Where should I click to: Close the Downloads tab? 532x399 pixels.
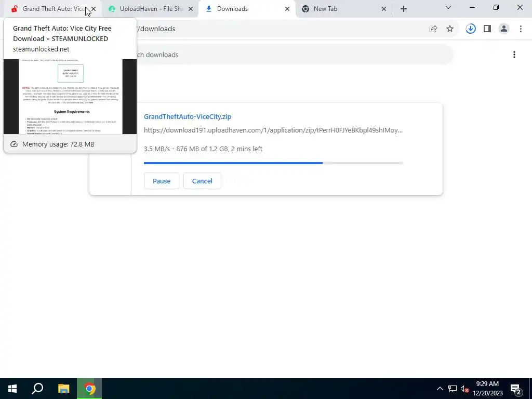pos(287,9)
